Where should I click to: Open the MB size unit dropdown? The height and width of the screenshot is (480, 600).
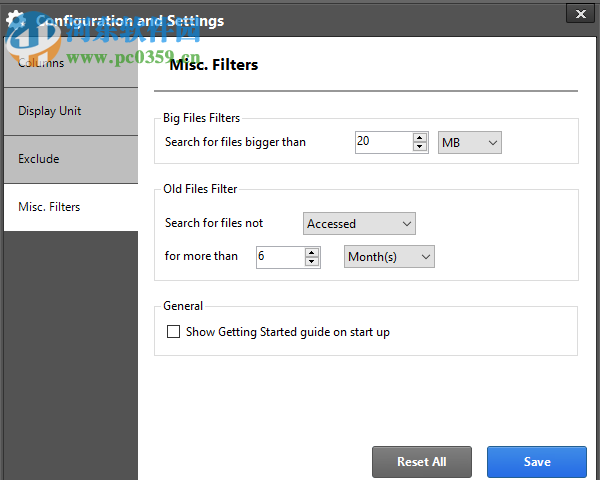470,143
